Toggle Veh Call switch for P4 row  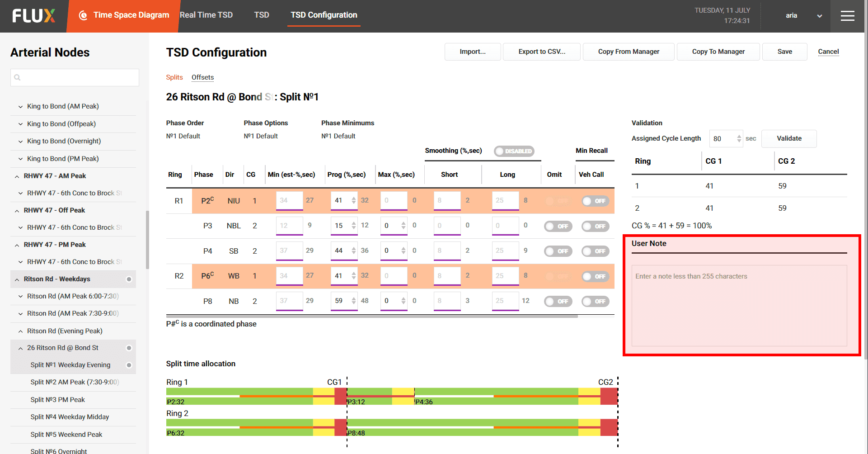(x=595, y=251)
